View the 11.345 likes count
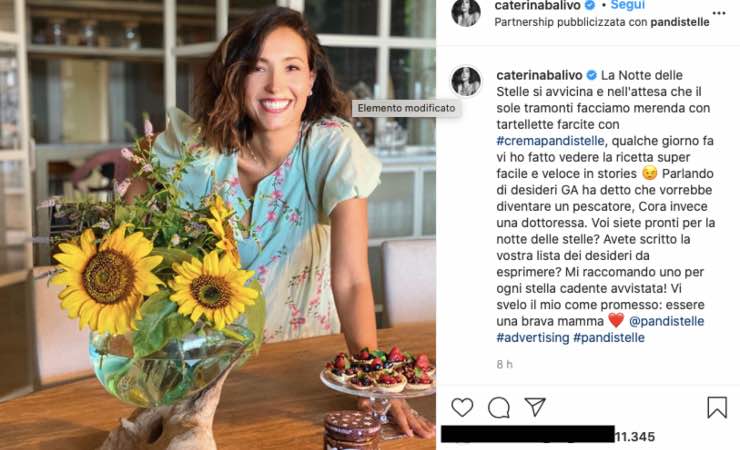 pyautogui.click(x=634, y=436)
